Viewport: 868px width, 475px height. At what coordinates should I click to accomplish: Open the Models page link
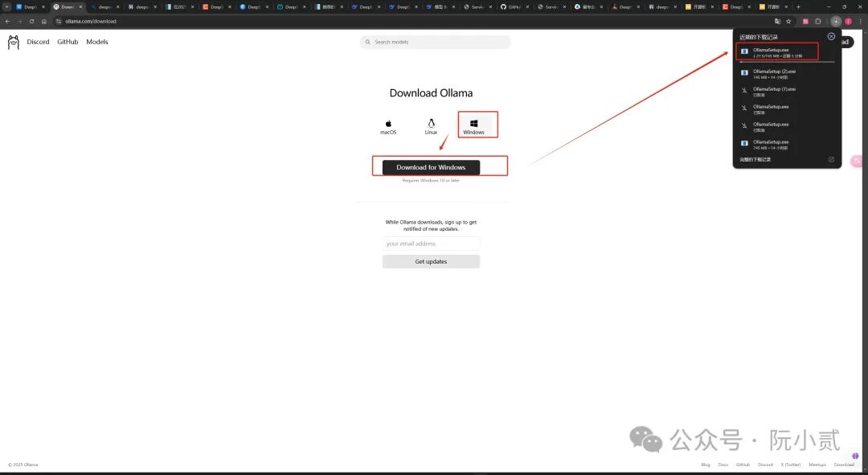click(x=97, y=42)
